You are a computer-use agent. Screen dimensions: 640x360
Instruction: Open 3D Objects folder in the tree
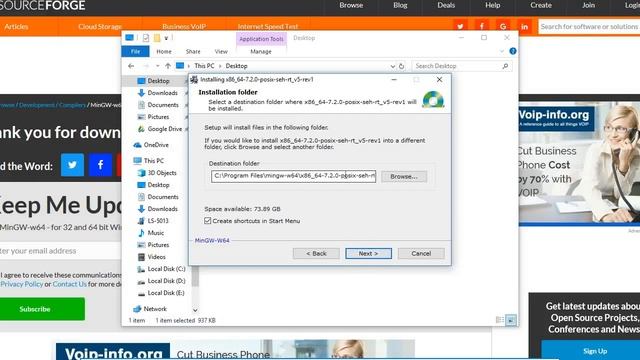pos(162,173)
